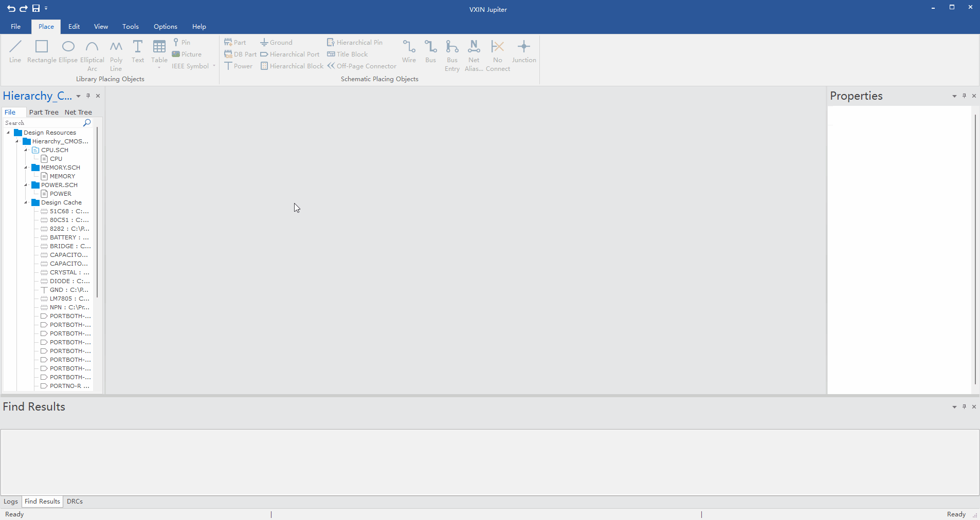Select the Text tool
The width and height of the screenshot is (980, 520).
[138, 51]
